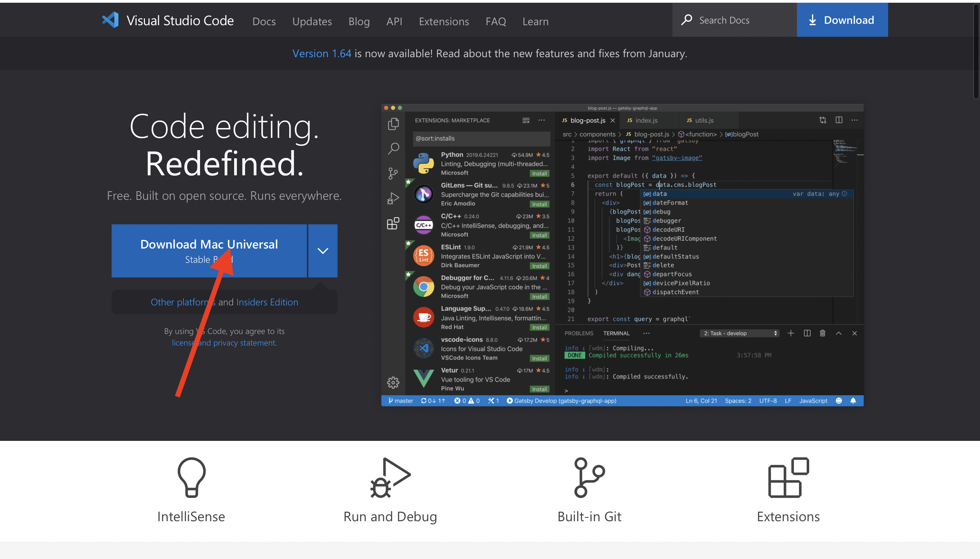
Task: Click the search magnifier icon in the header
Action: [686, 20]
